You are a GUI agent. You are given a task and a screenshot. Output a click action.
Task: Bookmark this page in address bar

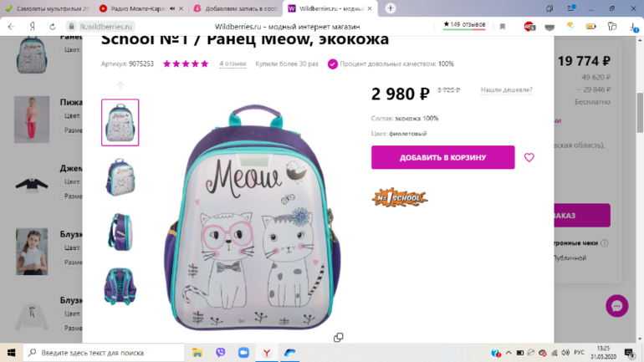point(503,27)
